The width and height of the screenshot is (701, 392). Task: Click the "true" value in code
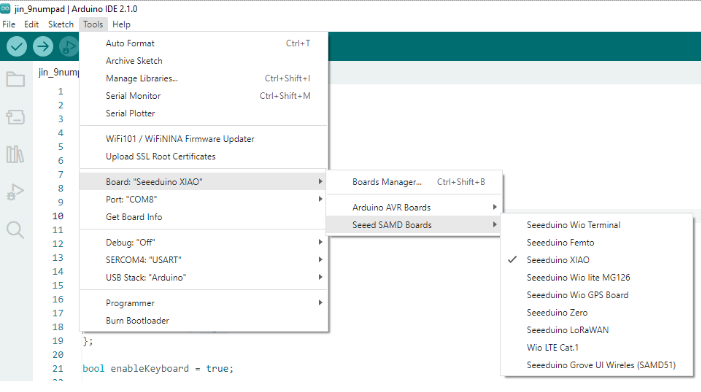click(x=217, y=369)
